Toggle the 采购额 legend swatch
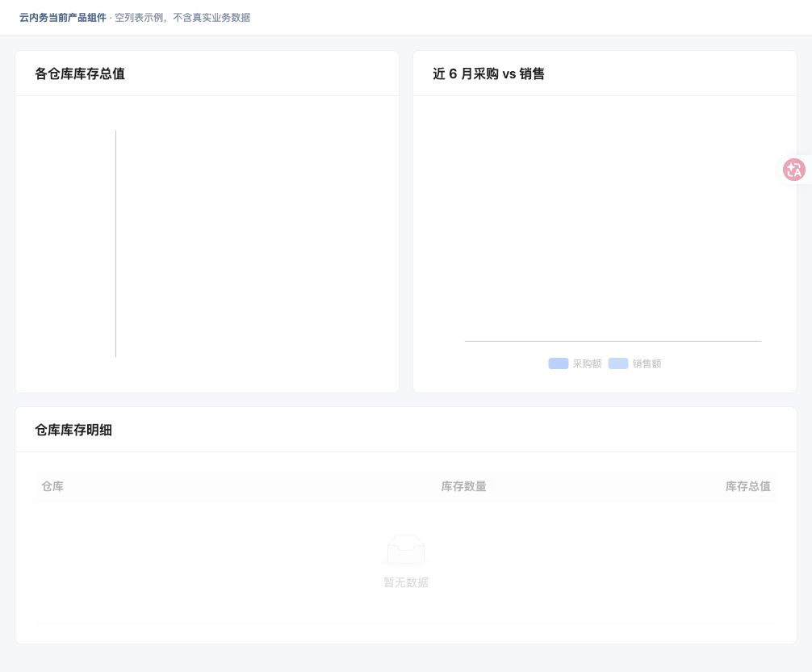 point(559,363)
